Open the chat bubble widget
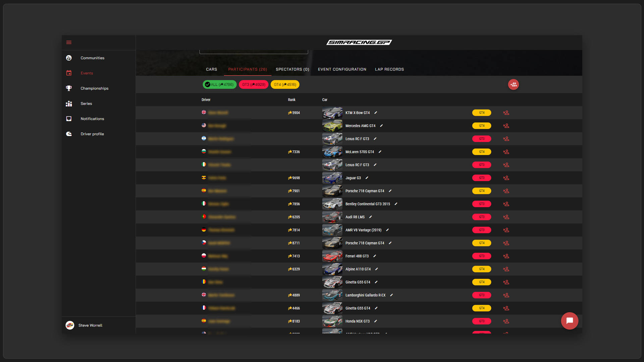This screenshot has width=644, height=362. 569,321
